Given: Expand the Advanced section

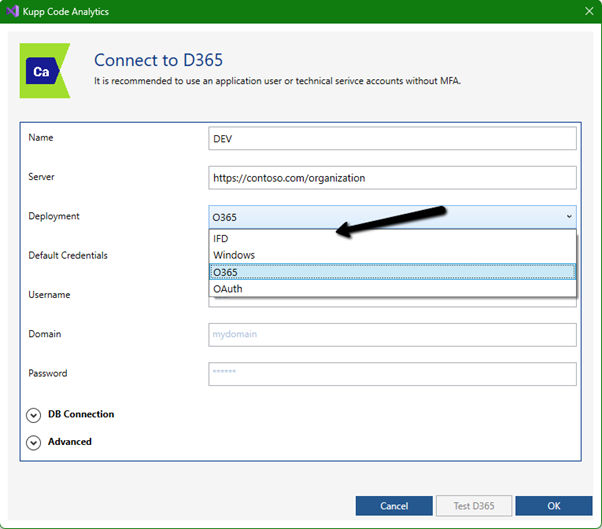Looking at the screenshot, I should pyautogui.click(x=34, y=442).
